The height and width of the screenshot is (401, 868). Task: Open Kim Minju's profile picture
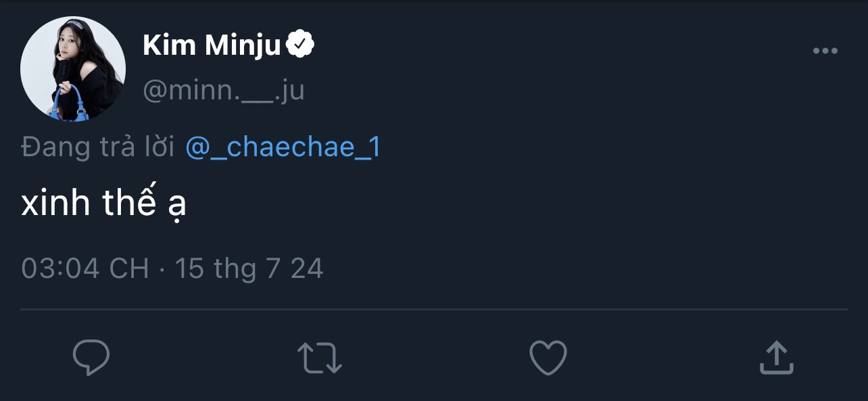point(73,69)
